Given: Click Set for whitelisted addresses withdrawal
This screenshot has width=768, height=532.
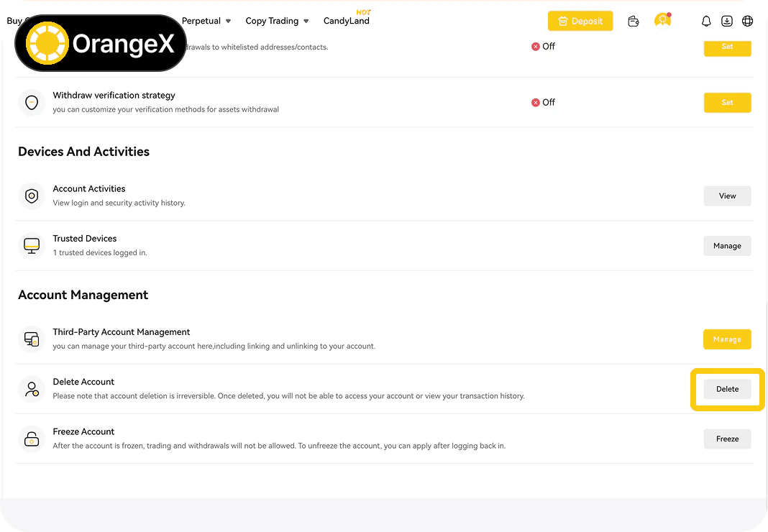Looking at the screenshot, I should [727, 47].
